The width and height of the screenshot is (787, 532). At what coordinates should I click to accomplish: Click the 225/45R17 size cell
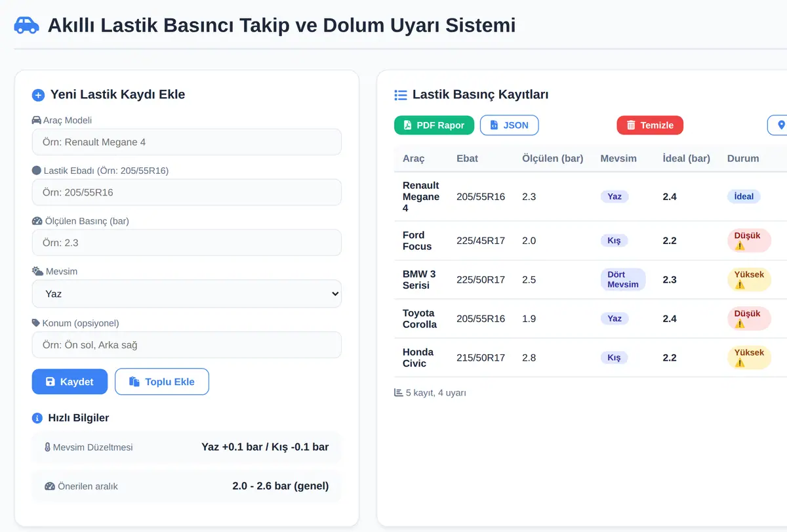tap(481, 241)
